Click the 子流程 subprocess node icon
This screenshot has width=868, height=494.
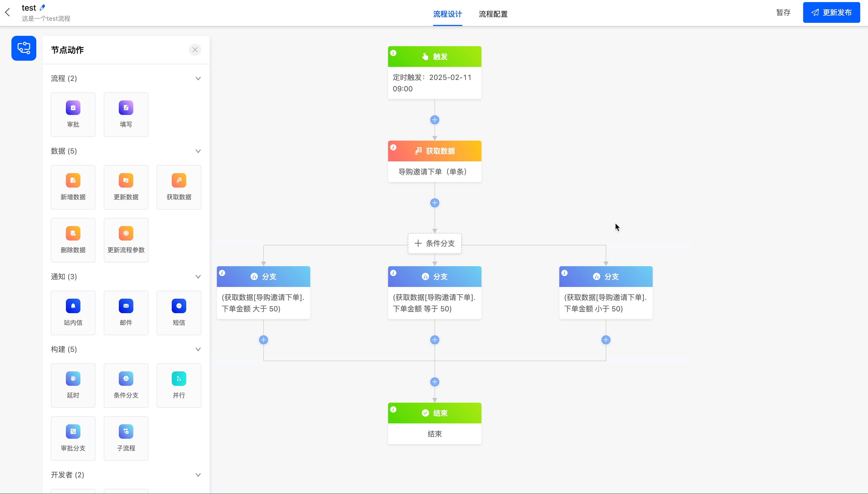click(126, 431)
